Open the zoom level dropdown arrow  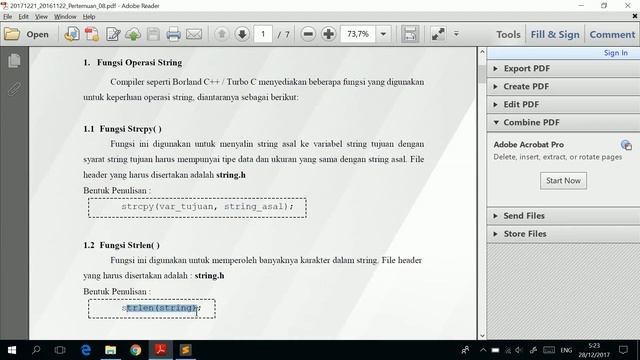pos(383,34)
